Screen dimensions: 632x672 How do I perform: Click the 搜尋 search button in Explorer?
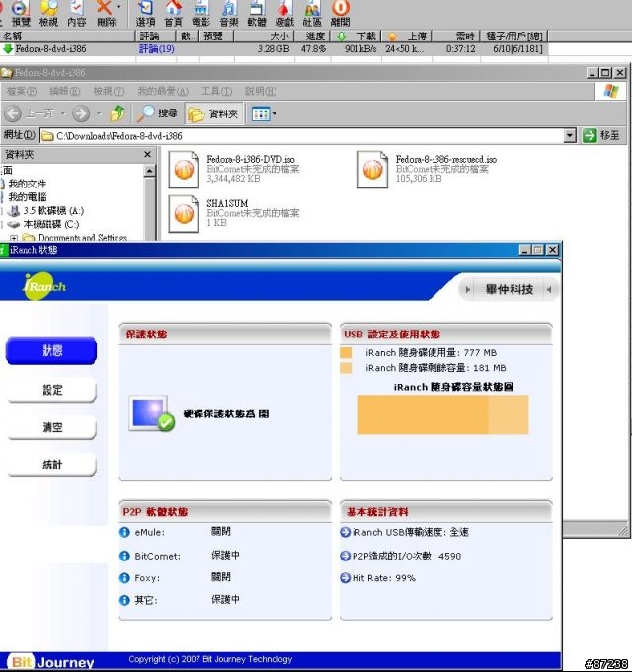point(156,113)
